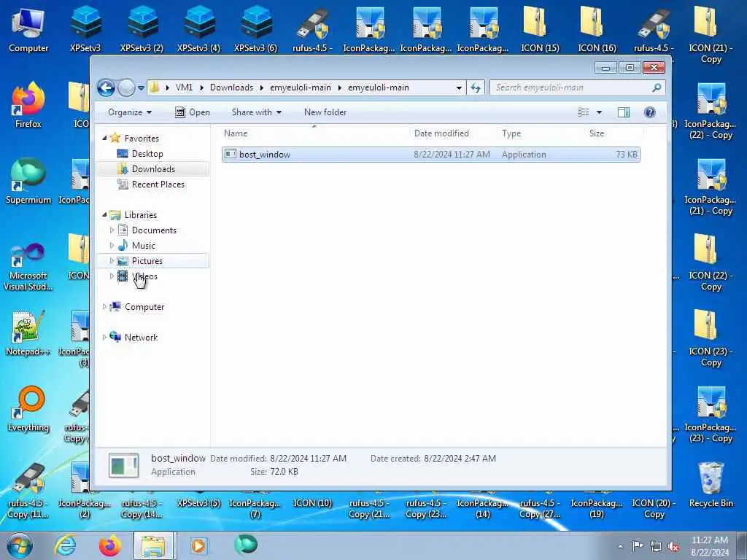Sort by the Date modified column

click(x=452, y=133)
